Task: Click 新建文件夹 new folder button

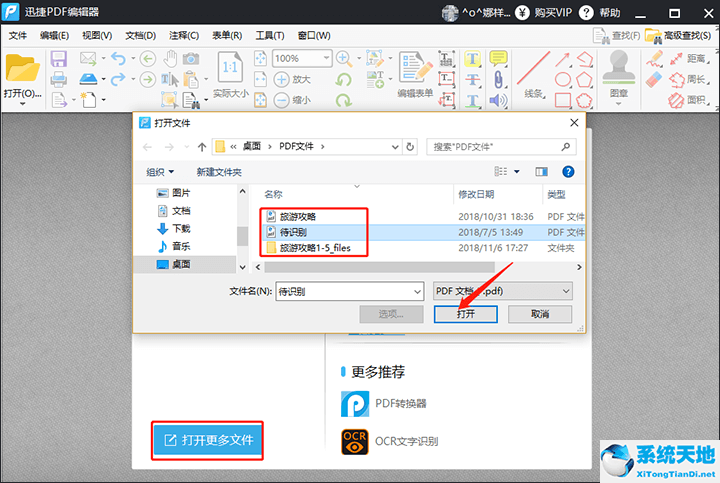Action: pyautogui.click(x=219, y=172)
